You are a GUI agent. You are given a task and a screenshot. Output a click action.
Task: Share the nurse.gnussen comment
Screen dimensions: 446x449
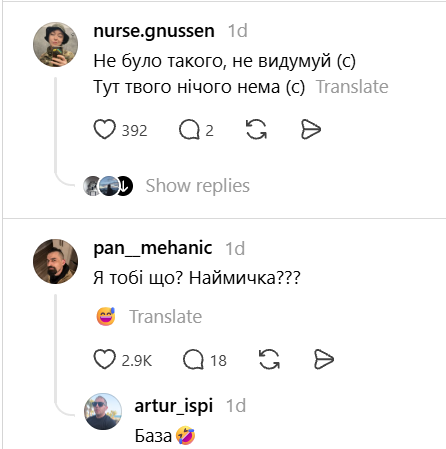pos(311,129)
